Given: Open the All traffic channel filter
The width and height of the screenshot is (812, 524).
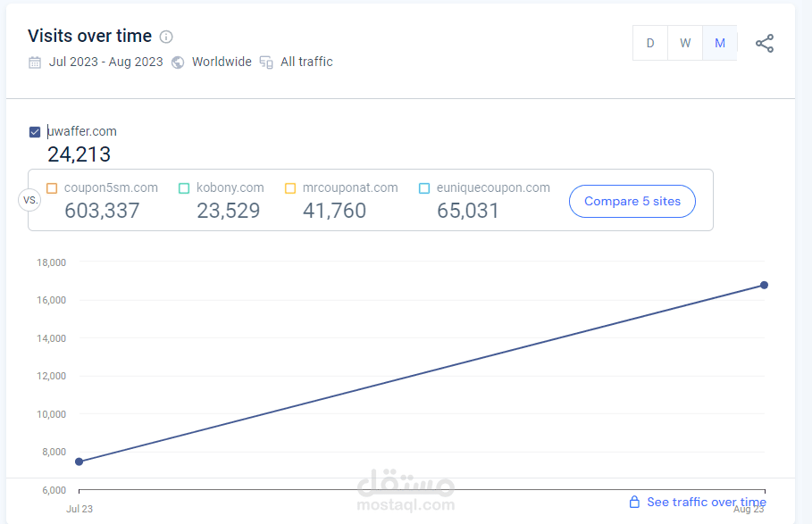Looking at the screenshot, I should pyautogui.click(x=306, y=62).
